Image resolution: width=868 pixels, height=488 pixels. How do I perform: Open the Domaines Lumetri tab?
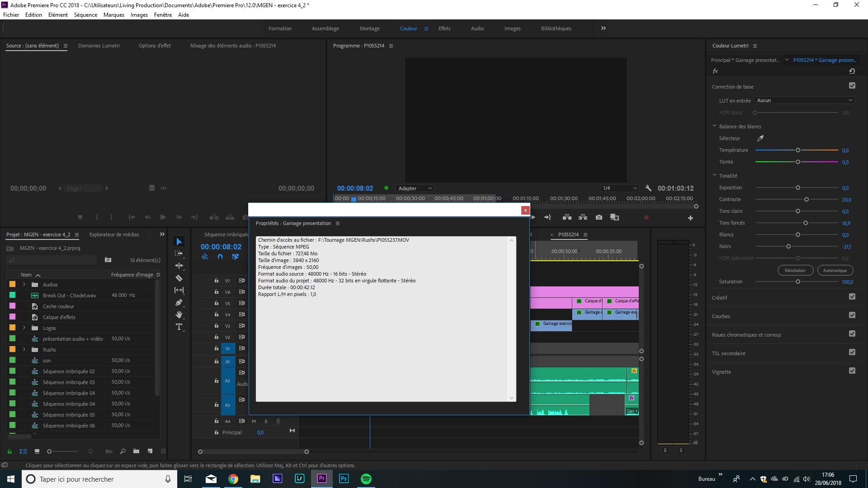pos(99,46)
